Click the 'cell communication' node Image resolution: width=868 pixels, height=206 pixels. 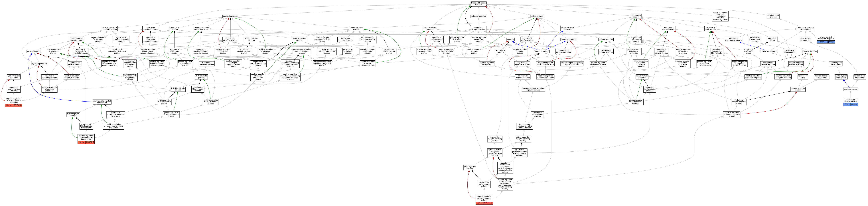(x=568, y=39)
